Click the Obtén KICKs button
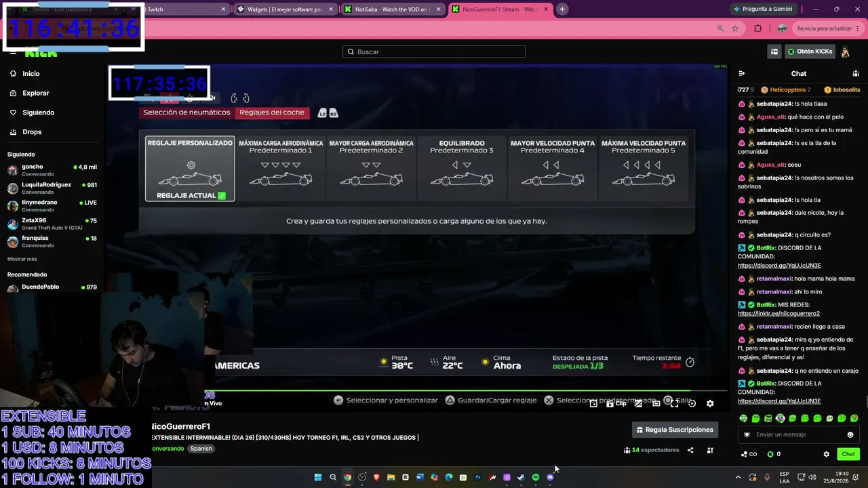The image size is (868, 488). pyautogui.click(x=810, y=52)
